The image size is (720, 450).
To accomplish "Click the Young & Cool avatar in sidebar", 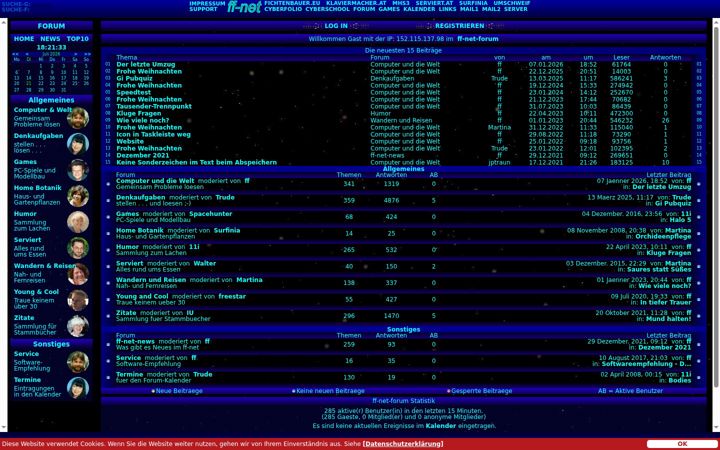I will (x=78, y=300).
